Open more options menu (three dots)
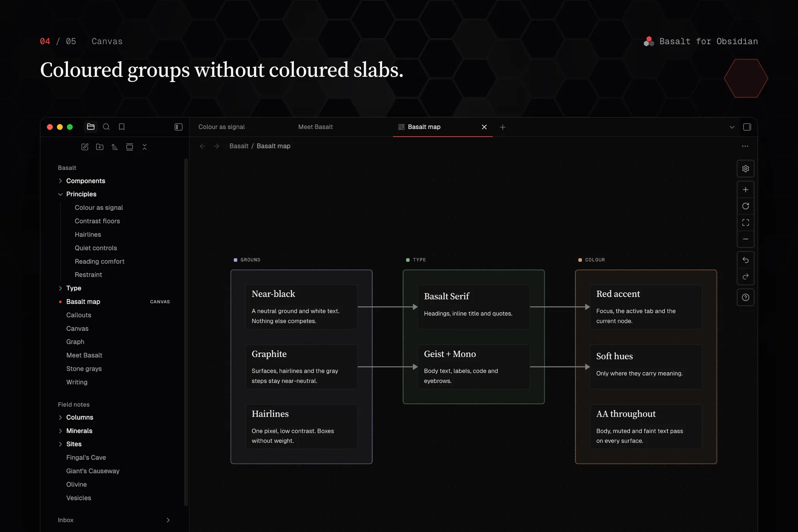This screenshot has height=532, width=798. [745, 146]
